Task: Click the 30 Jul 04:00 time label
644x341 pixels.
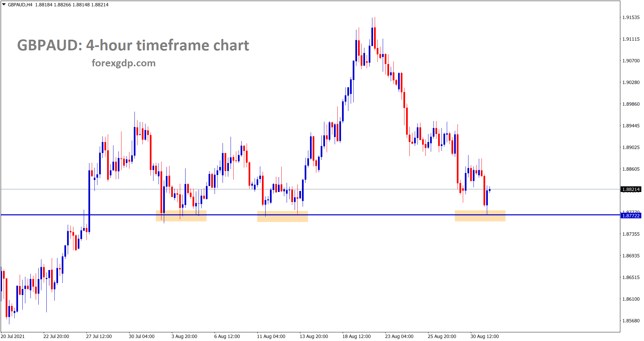Action: click(x=141, y=336)
